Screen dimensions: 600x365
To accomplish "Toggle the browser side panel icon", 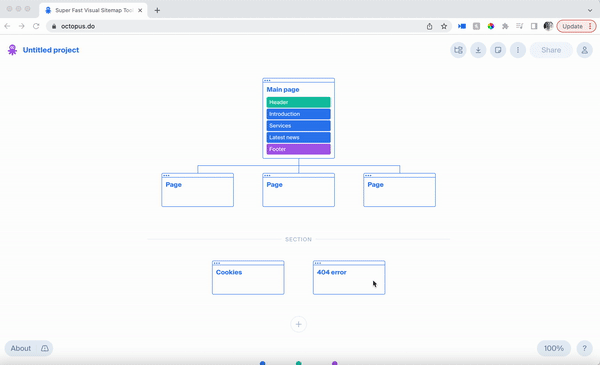I will click(534, 26).
